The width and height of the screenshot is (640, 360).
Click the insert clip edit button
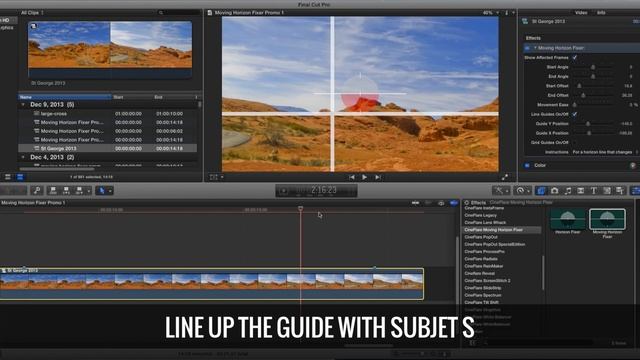click(66, 191)
